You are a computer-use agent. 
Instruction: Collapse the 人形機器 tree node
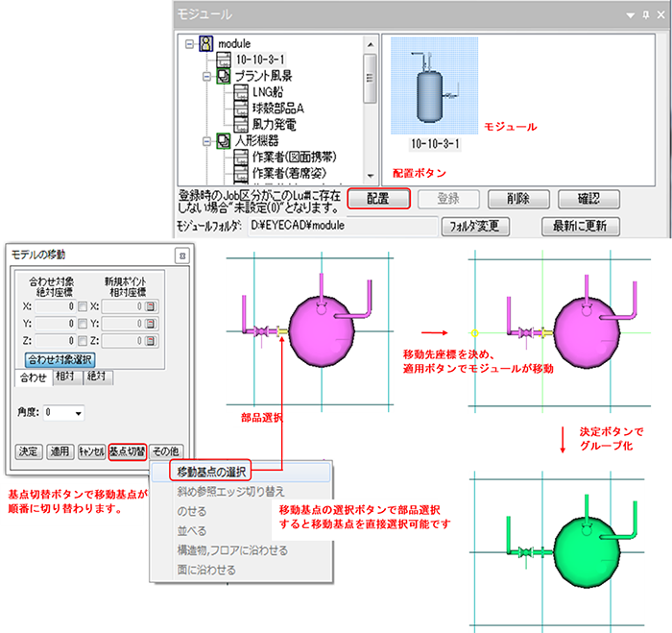[208, 140]
